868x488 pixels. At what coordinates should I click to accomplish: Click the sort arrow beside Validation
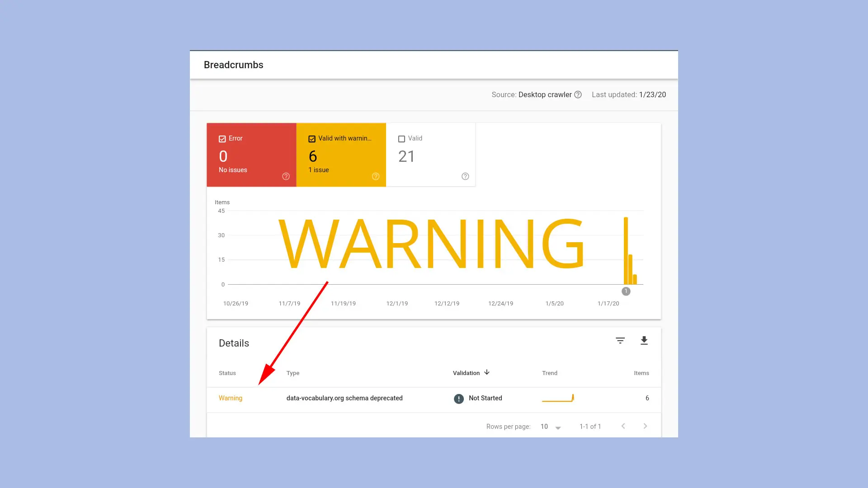[x=487, y=372]
